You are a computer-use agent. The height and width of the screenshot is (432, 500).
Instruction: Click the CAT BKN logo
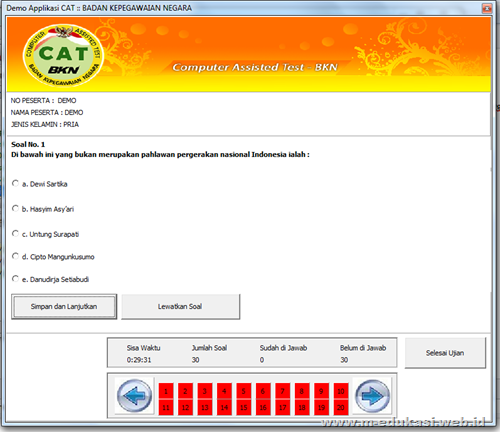pos(63,55)
